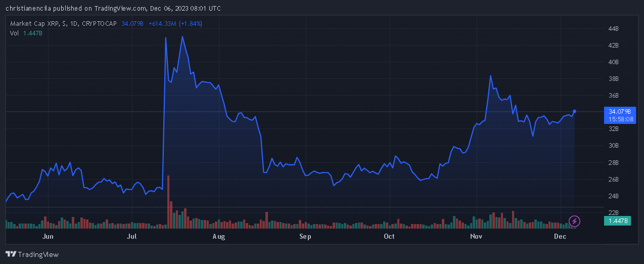644x264 pixels.
Task: Click the 28B price axis label
Action: (614, 163)
